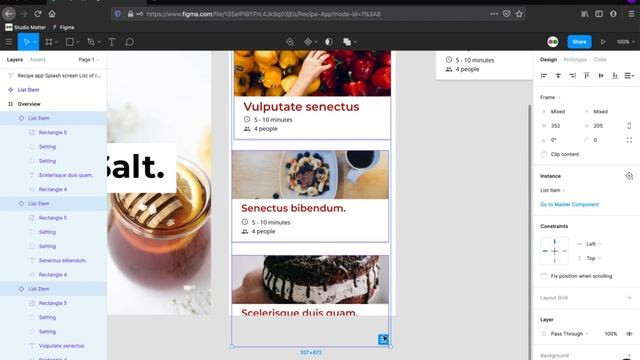Go to browser Home page

[x=52, y=14]
